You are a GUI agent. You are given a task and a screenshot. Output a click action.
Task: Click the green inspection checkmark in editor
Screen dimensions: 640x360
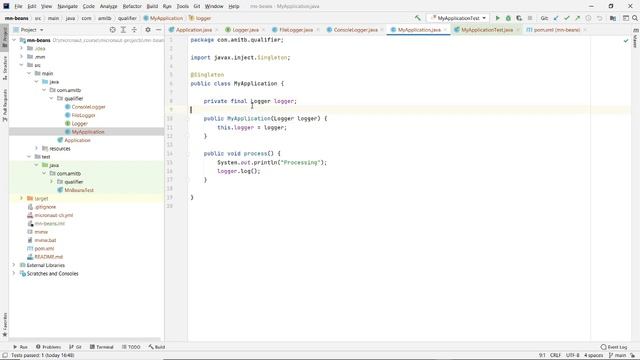coord(626,41)
